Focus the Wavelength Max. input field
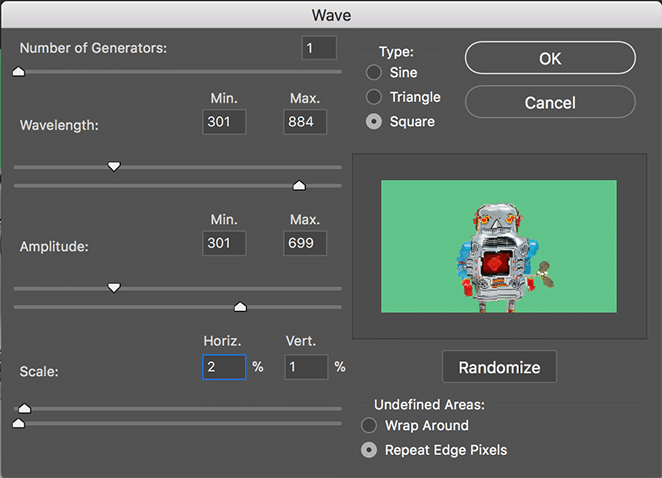The image size is (662, 478). pos(305,122)
